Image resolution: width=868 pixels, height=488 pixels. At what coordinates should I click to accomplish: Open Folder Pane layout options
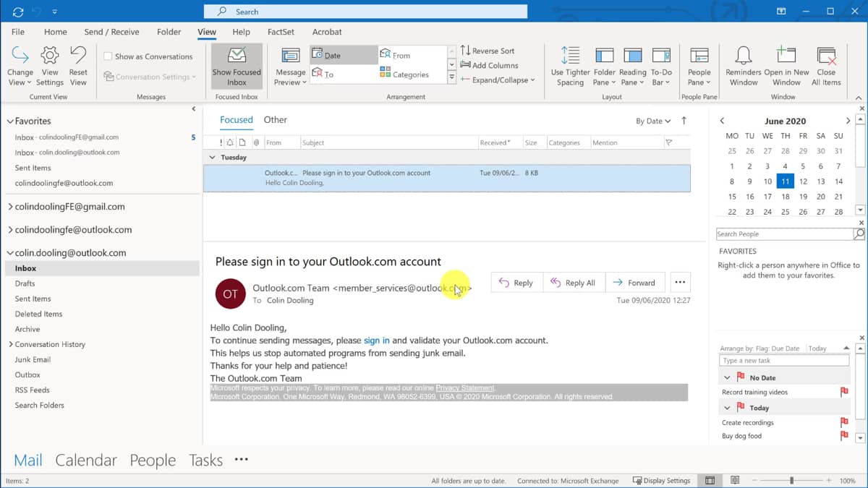(x=605, y=67)
